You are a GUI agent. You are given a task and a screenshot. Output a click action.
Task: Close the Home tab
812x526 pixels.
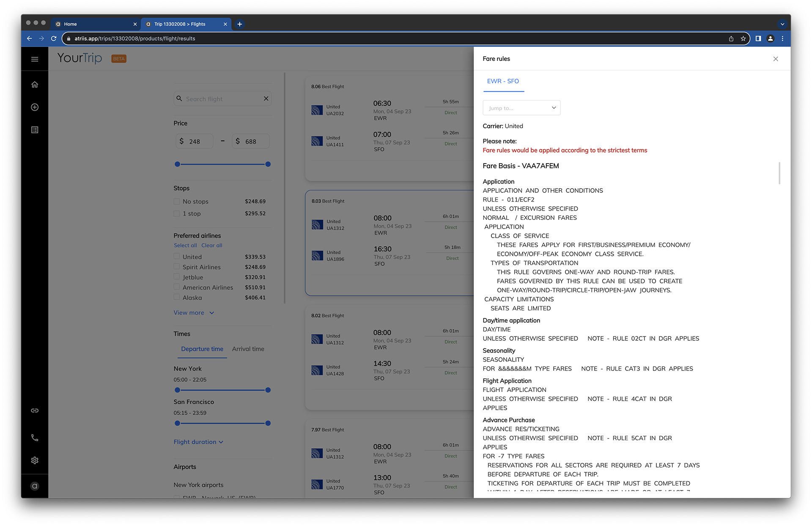point(135,24)
